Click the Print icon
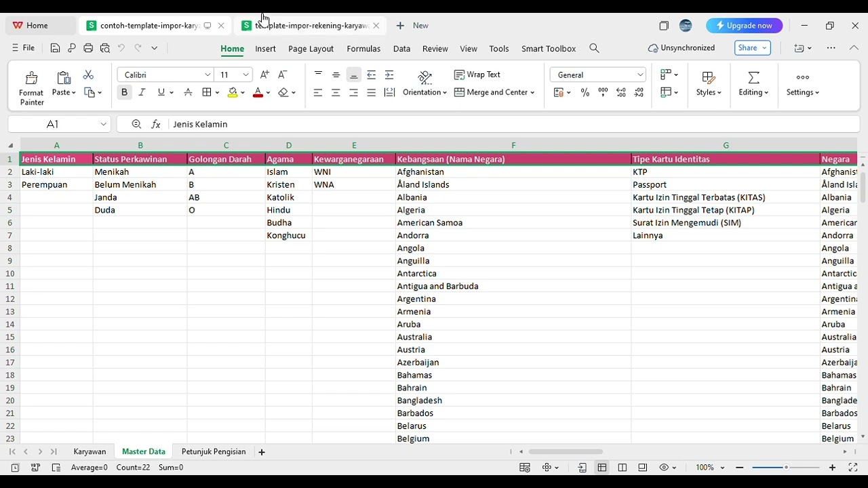Screen dimensions: 868x488 pyautogui.click(x=88, y=48)
